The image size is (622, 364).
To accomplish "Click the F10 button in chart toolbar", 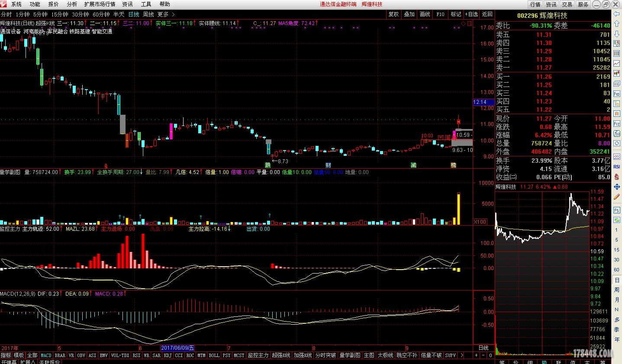I will [440, 14].
